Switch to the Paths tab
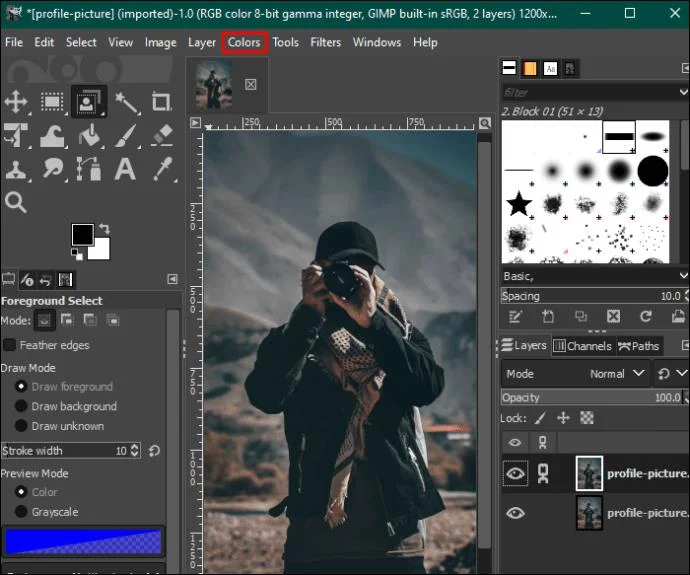 pos(639,346)
